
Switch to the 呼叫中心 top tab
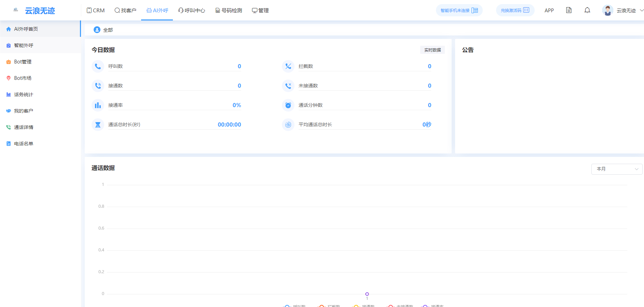click(192, 10)
